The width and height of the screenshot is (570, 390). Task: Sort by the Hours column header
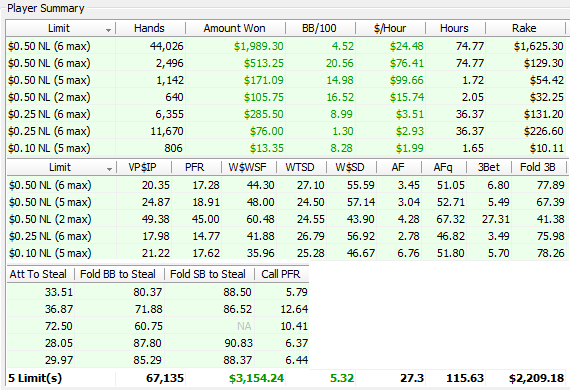tap(454, 28)
